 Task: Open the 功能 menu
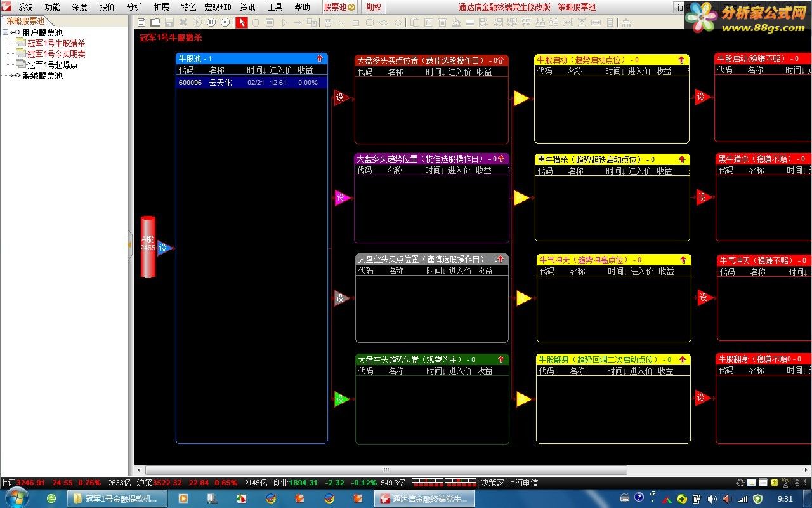coord(52,7)
